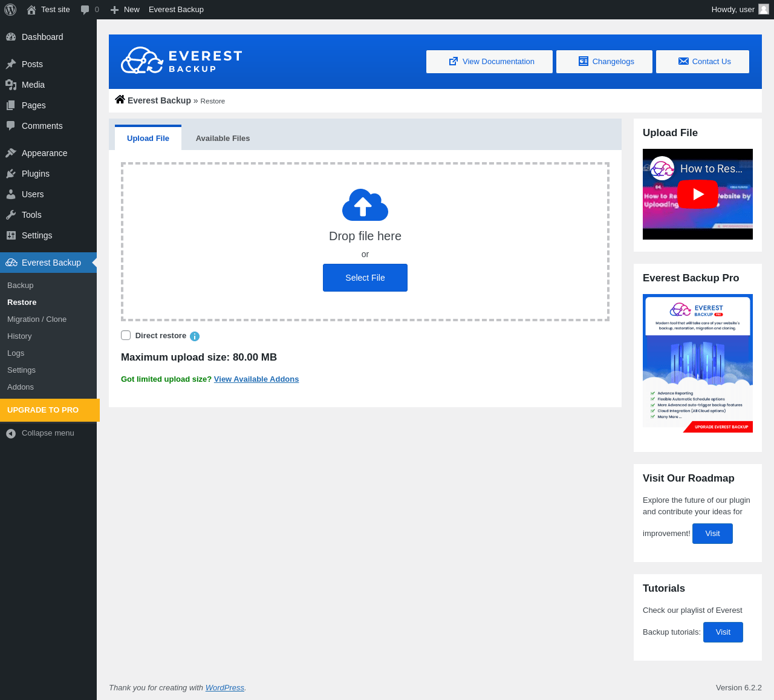Click the Dashboard gauge icon
This screenshot has width=774, height=700.
coord(11,37)
